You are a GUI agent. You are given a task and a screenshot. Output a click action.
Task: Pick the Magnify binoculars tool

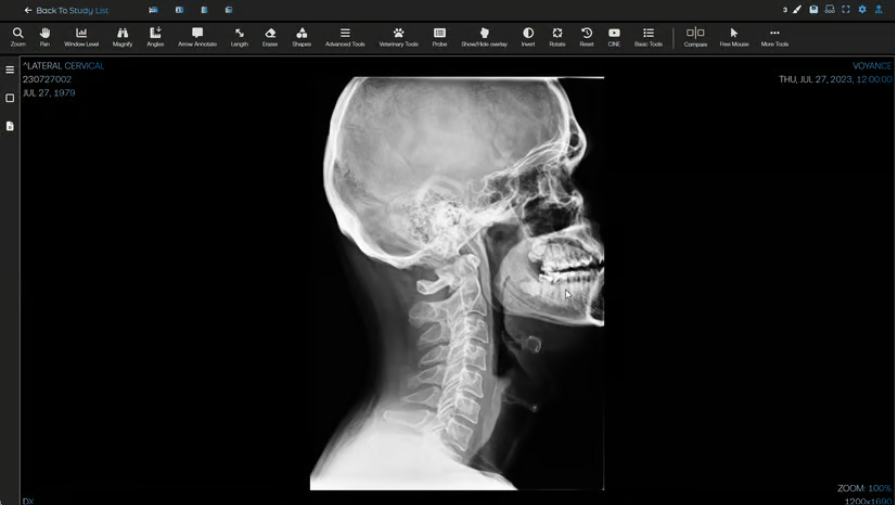pos(123,37)
